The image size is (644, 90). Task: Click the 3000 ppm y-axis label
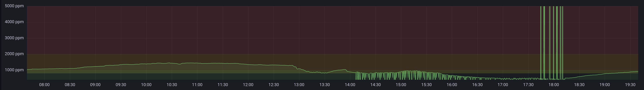point(14,38)
